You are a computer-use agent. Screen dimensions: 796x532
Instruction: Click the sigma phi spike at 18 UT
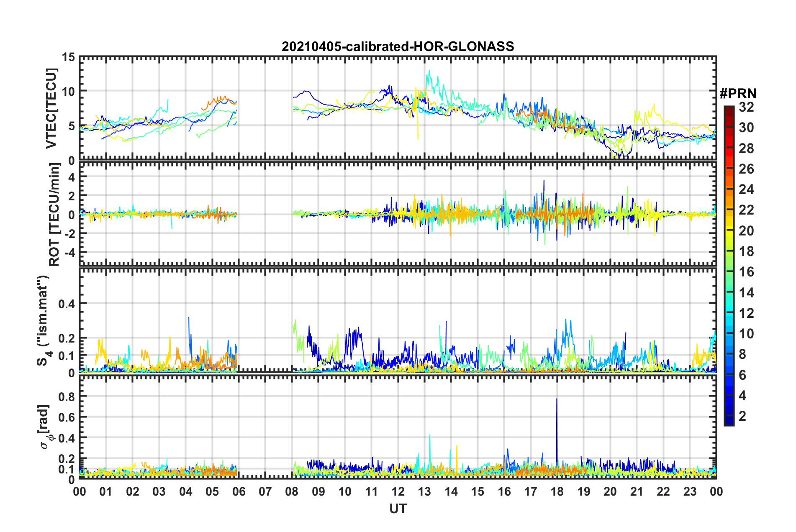point(557,431)
